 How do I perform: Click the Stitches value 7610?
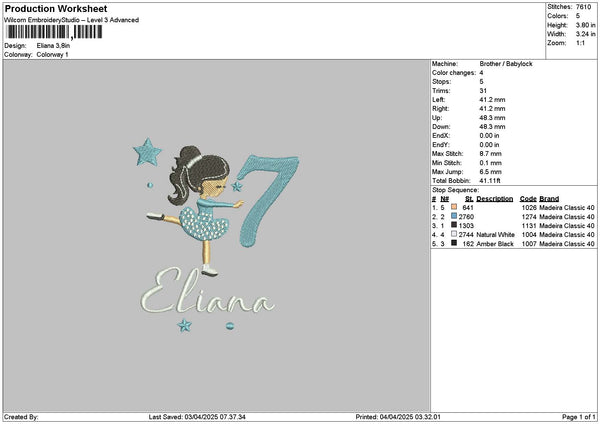click(x=584, y=7)
